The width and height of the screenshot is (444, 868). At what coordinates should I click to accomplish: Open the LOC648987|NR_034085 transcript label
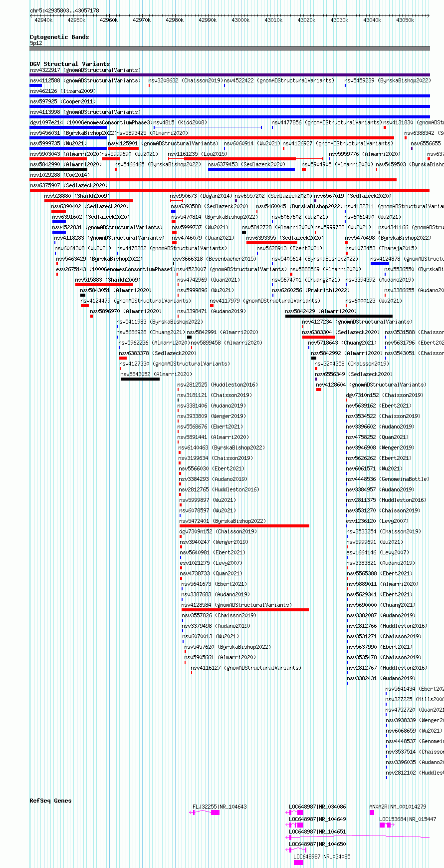322,857
